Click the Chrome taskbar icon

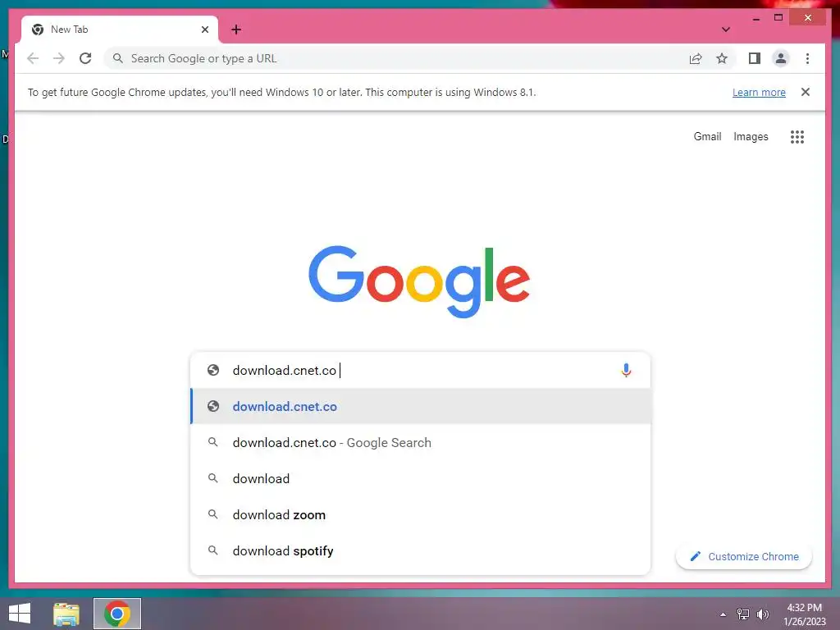click(x=117, y=614)
